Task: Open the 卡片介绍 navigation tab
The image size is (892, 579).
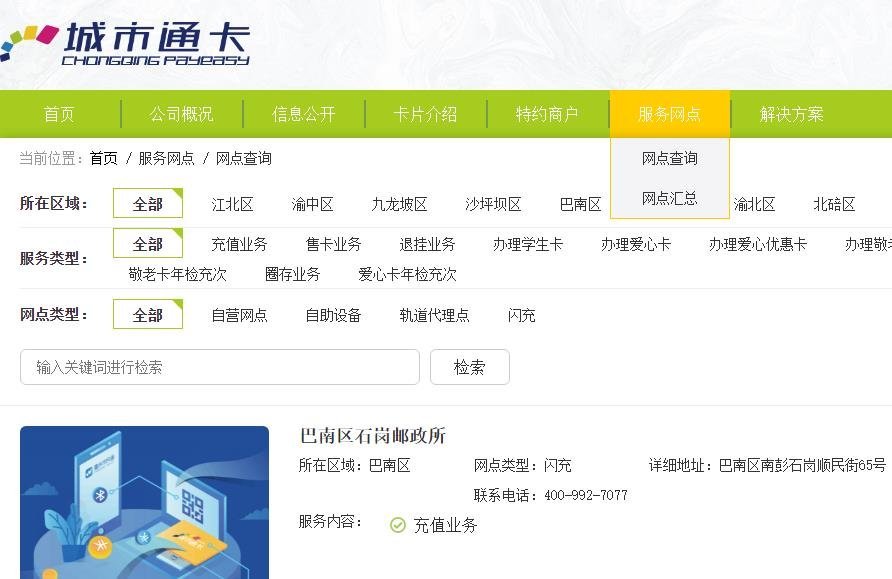Action: tap(425, 114)
